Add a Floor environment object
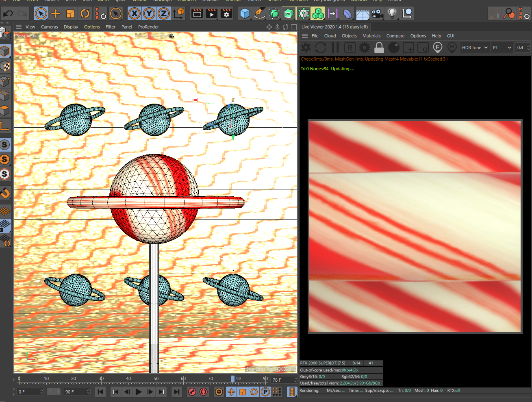 click(363, 13)
